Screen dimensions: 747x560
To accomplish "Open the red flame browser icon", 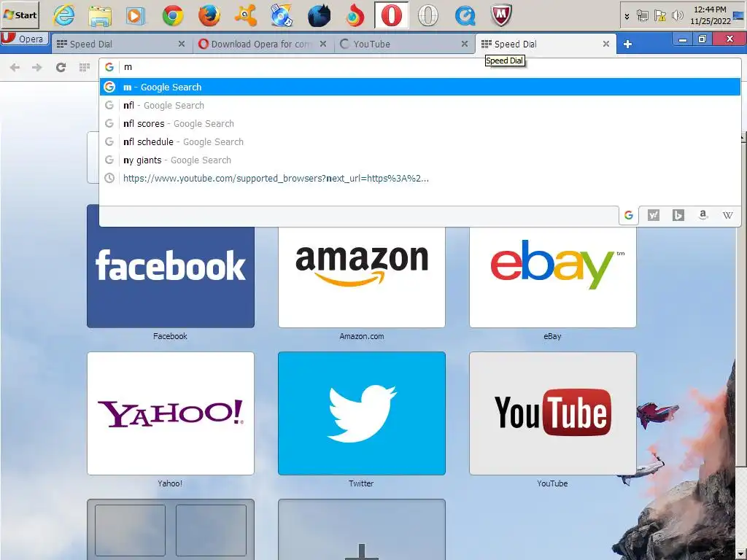I will pos(355,15).
